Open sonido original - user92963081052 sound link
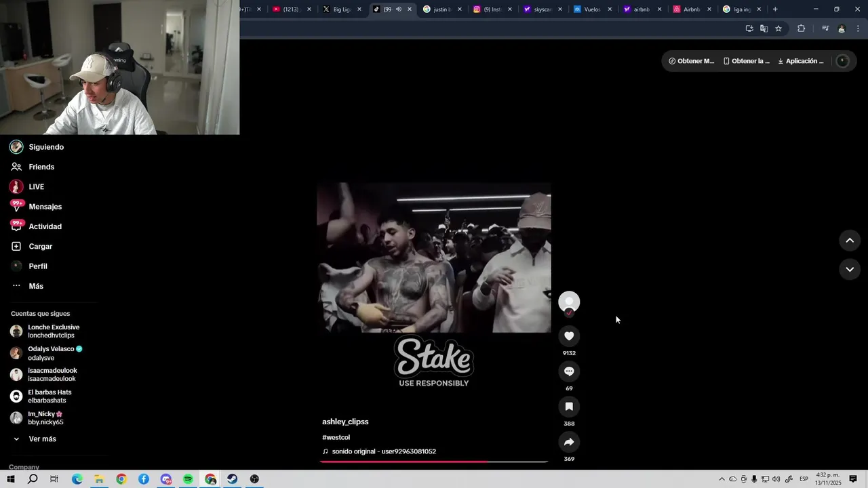This screenshot has width=868, height=488. [x=384, y=451]
